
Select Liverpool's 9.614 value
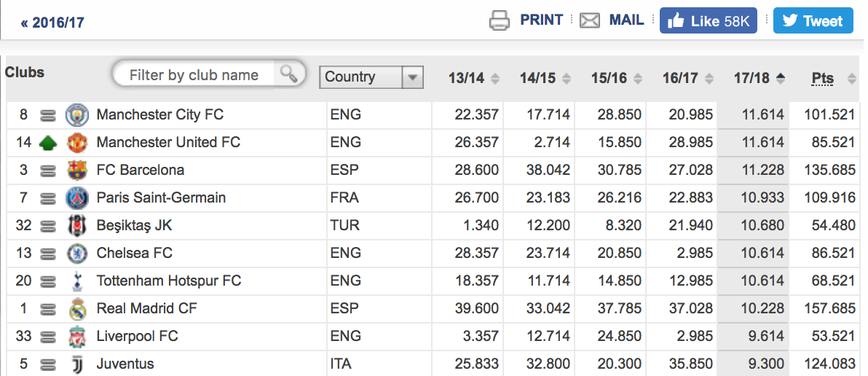click(x=765, y=336)
